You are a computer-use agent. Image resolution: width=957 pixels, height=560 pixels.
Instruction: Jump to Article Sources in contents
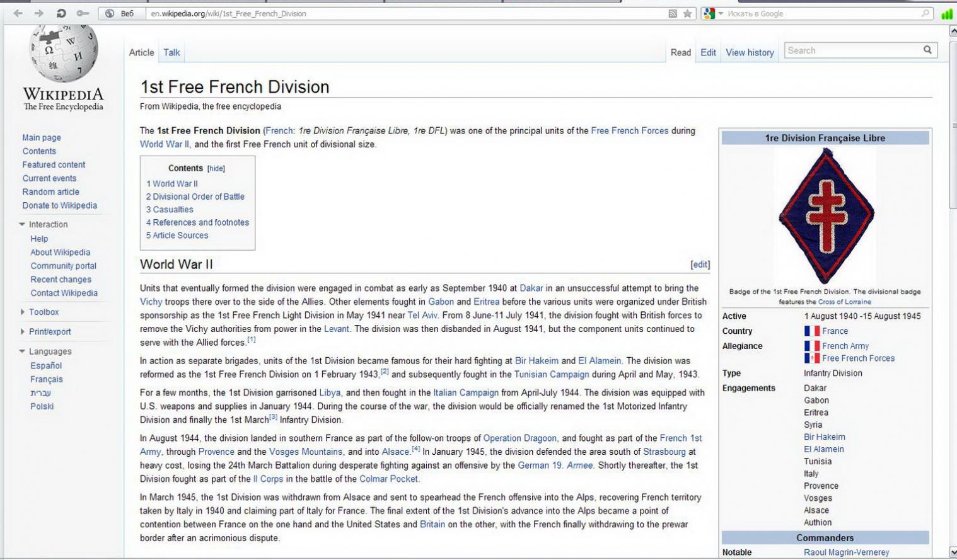[177, 235]
